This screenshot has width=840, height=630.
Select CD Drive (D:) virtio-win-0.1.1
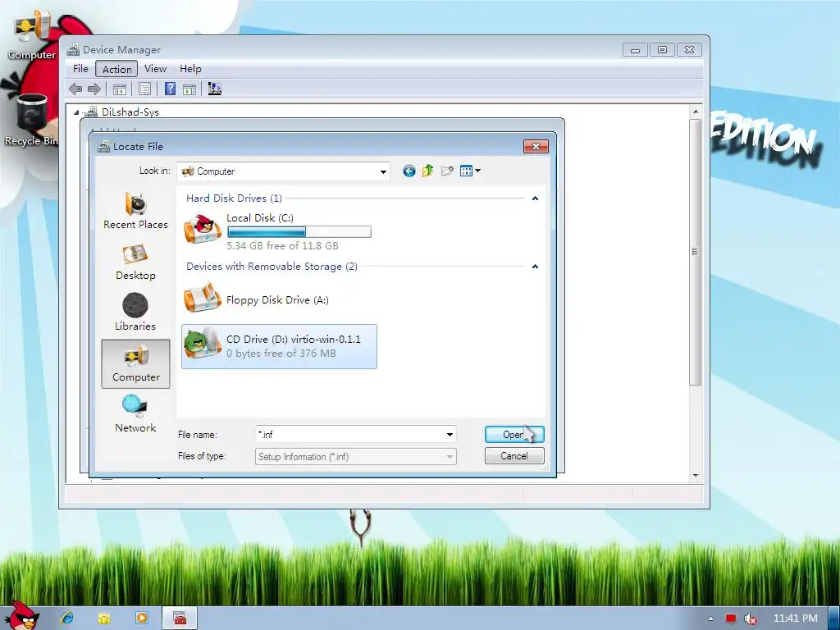tap(279, 346)
